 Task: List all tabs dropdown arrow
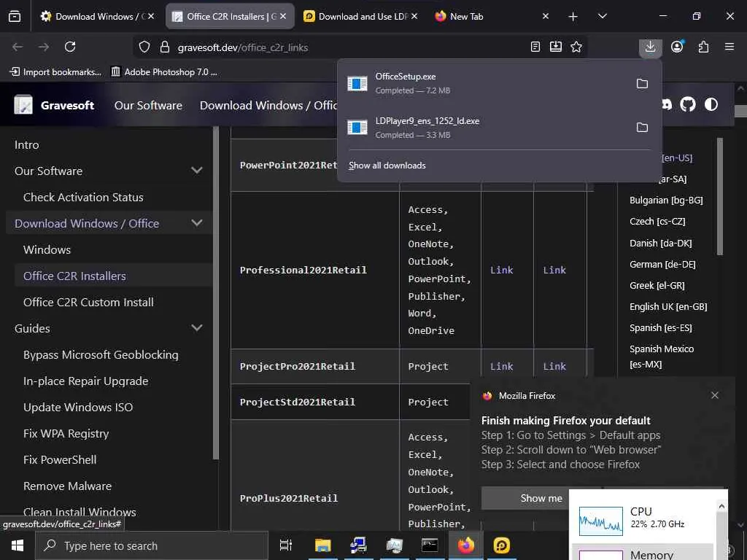(602, 17)
